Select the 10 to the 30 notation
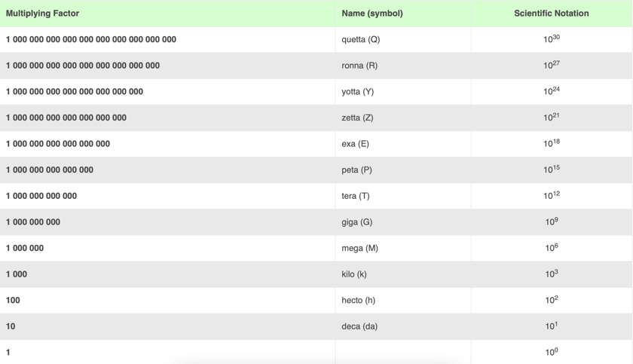Screen dimensions: 633x364 [x=552, y=38]
